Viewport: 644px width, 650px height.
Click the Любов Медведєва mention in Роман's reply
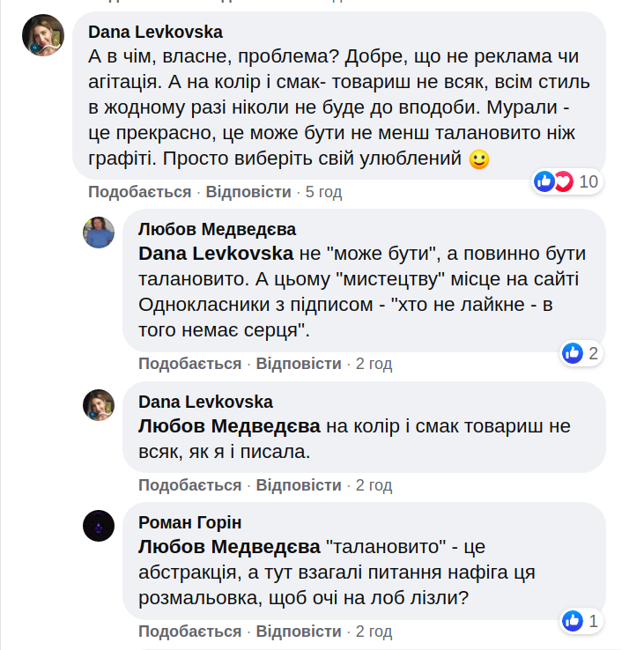[x=229, y=546]
